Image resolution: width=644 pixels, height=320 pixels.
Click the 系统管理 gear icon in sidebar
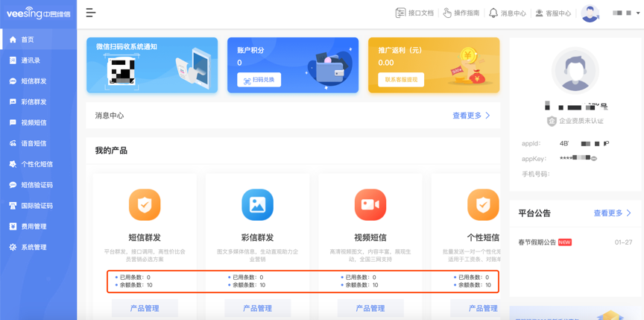13,248
